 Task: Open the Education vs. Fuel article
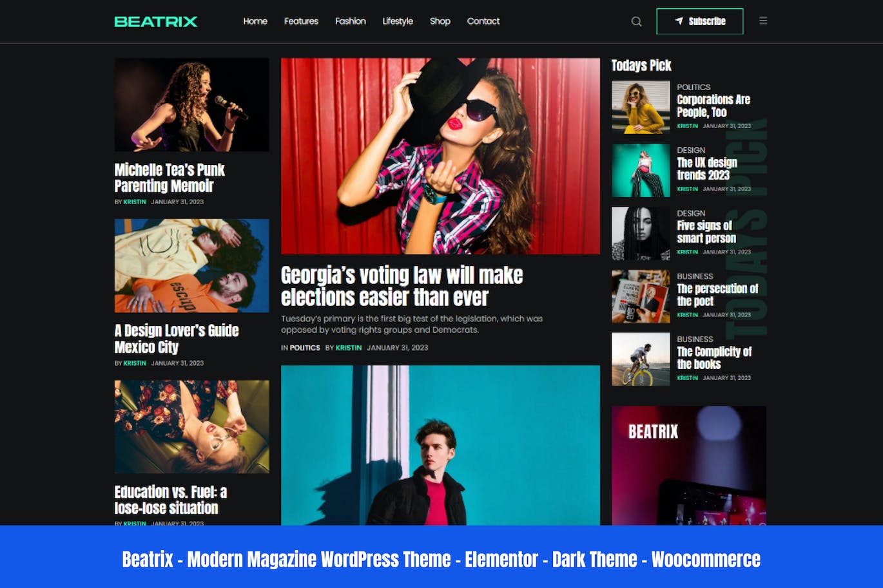170,500
